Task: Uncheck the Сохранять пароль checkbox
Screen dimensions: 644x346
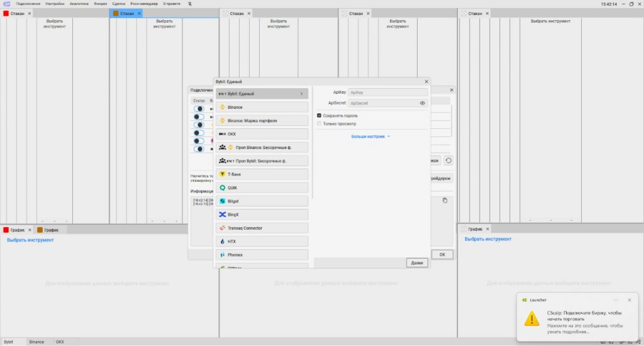Action: 319,116
